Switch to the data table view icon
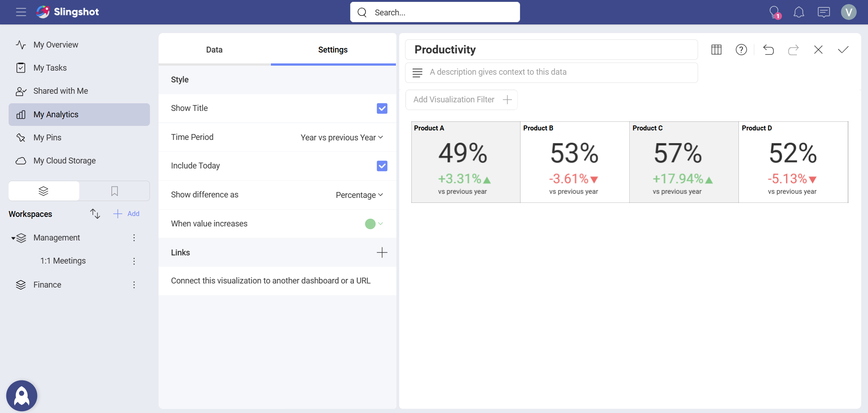The width and height of the screenshot is (868, 413). point(716,50)
